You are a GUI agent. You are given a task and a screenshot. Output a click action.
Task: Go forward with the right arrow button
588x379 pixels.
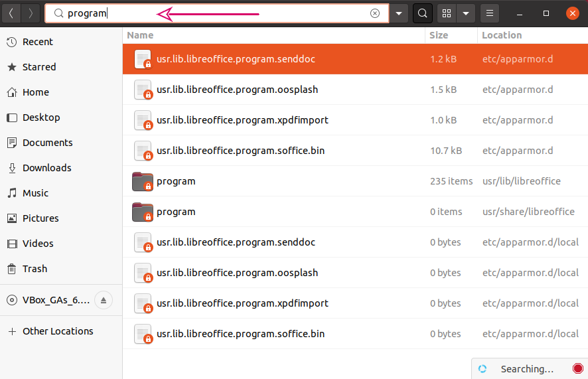31,13
